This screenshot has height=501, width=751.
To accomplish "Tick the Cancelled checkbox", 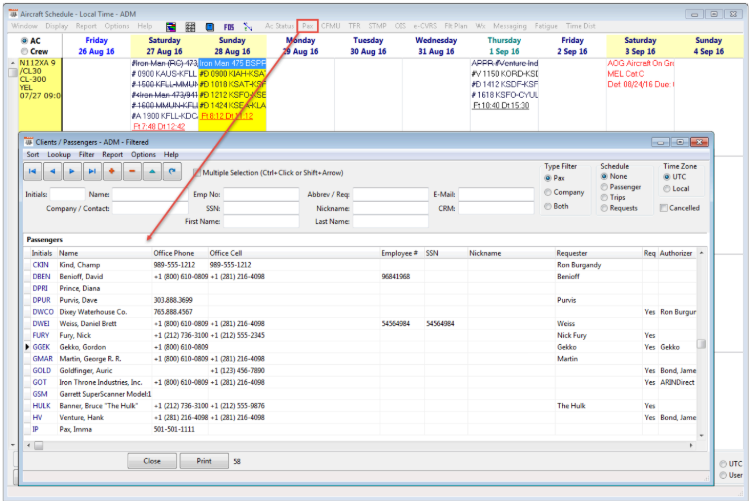I will coord(665,208).
